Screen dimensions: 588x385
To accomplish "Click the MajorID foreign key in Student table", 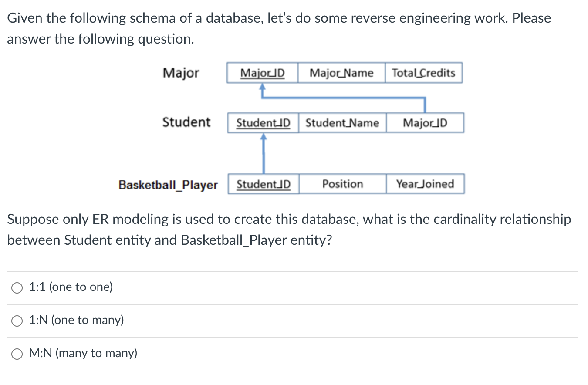I will [x=425, y=123].
